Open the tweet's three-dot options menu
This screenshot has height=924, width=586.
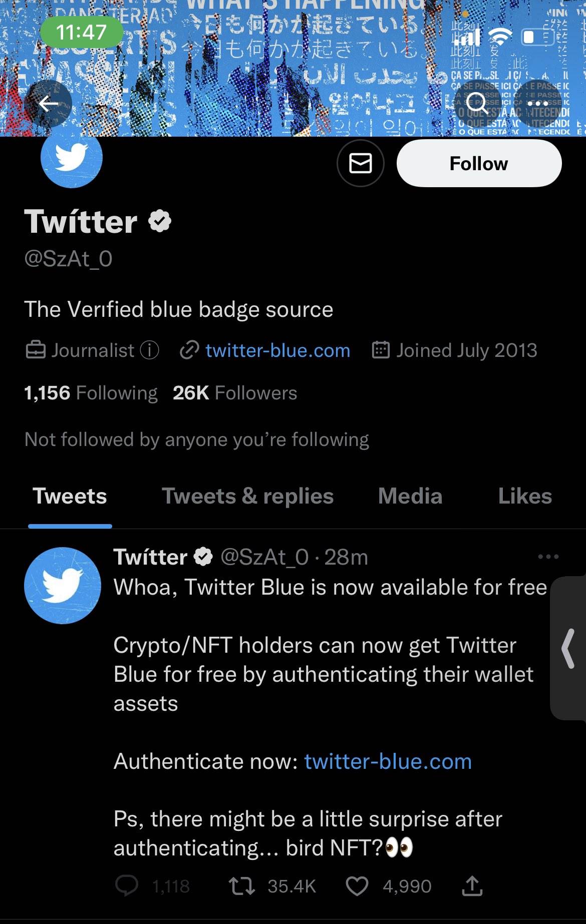547,556
